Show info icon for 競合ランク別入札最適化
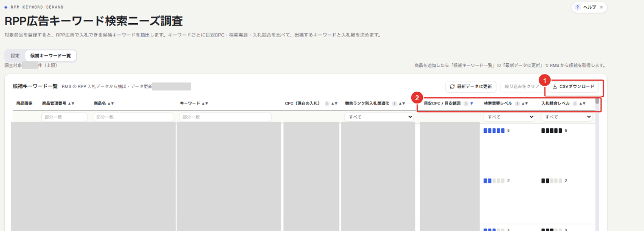The height and width of the screenshot is (231, 644). 394,103
